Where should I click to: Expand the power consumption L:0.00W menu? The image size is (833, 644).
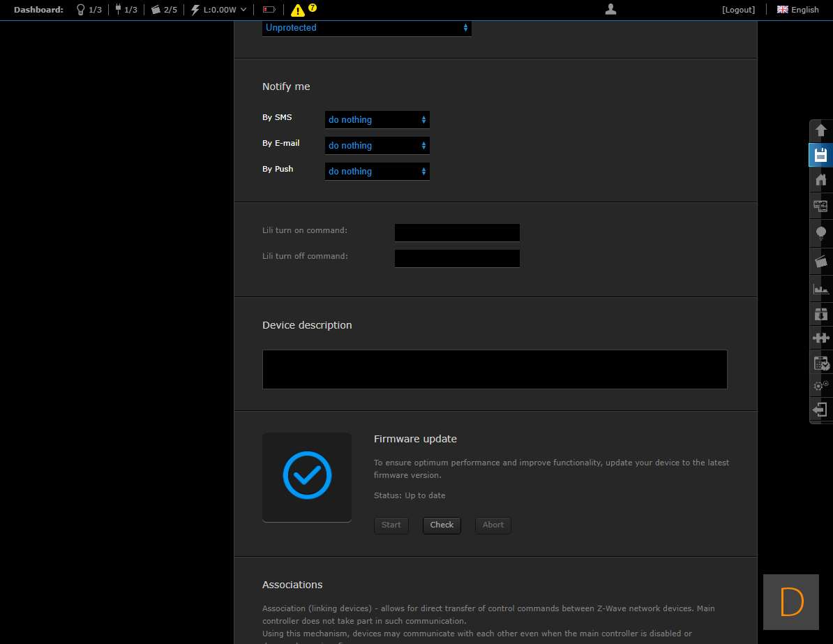coord(218,10)
